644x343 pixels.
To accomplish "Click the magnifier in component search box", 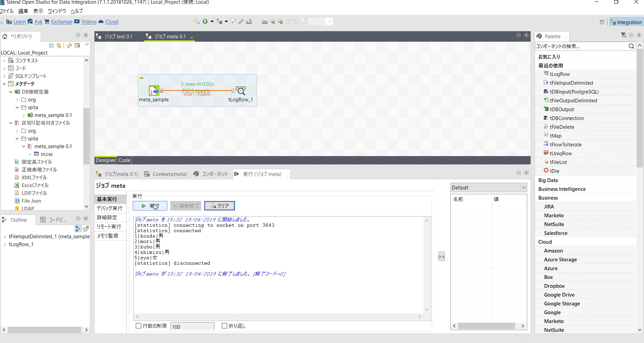I will (x=631, y=46).
